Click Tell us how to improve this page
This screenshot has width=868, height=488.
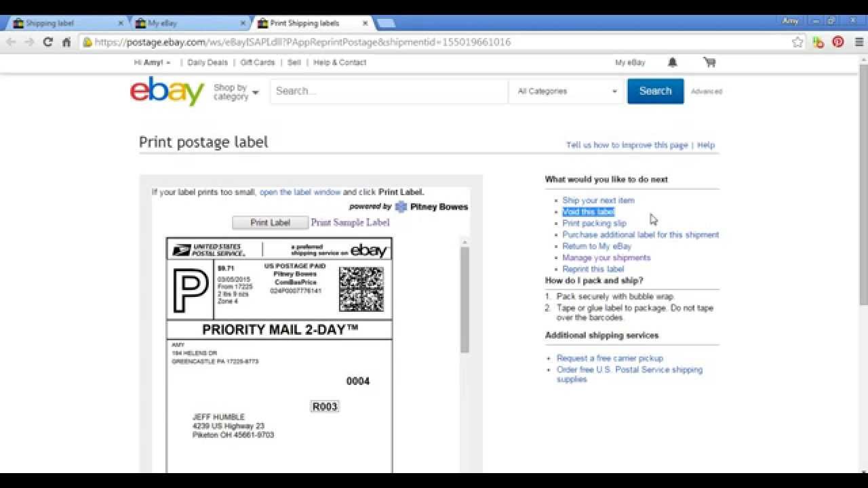tap(627, 145)
